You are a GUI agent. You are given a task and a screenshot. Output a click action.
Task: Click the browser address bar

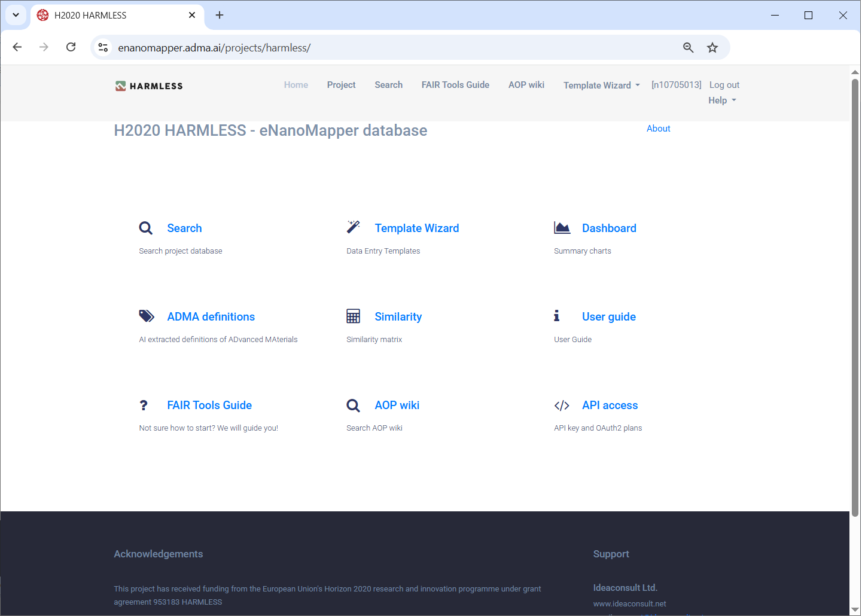389,48
